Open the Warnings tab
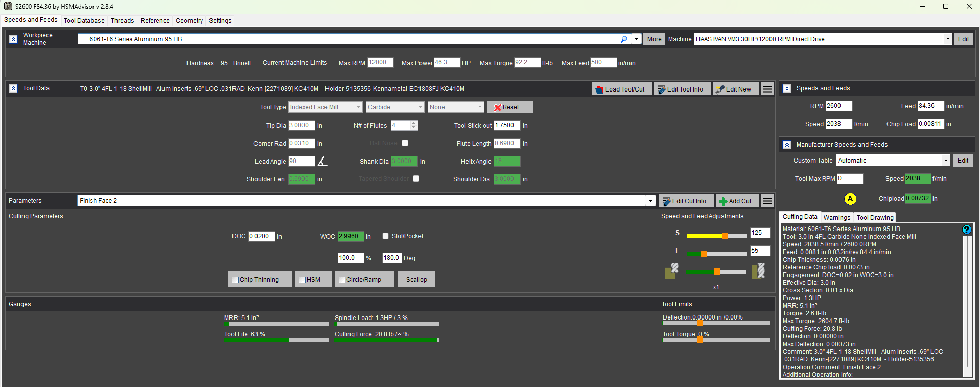 (836, 218)
